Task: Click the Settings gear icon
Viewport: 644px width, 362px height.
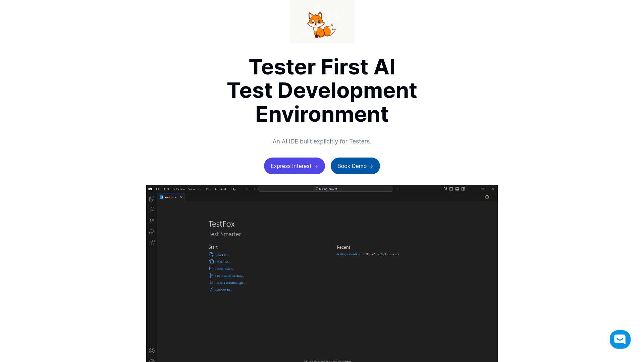Action: pos(152,361)
